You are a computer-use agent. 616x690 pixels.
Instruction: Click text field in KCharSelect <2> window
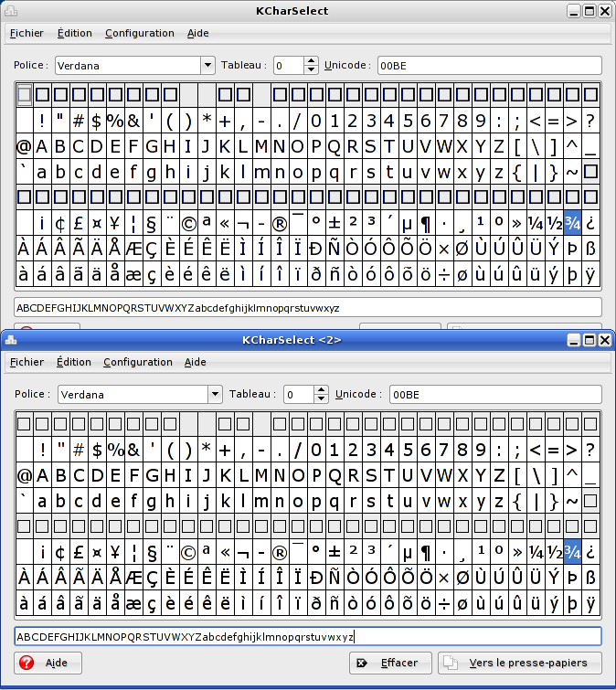308,637
